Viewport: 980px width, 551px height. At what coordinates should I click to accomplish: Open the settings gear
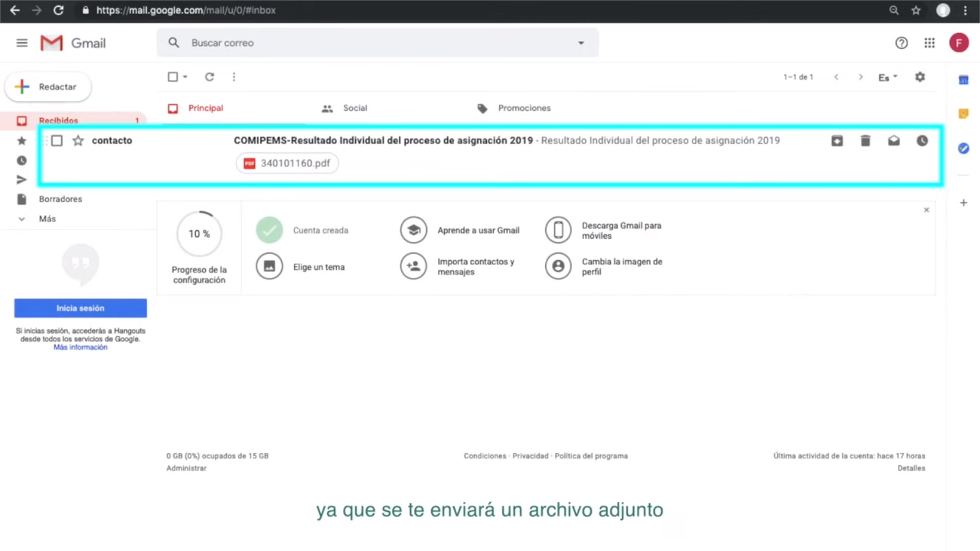tap(920, 77)
